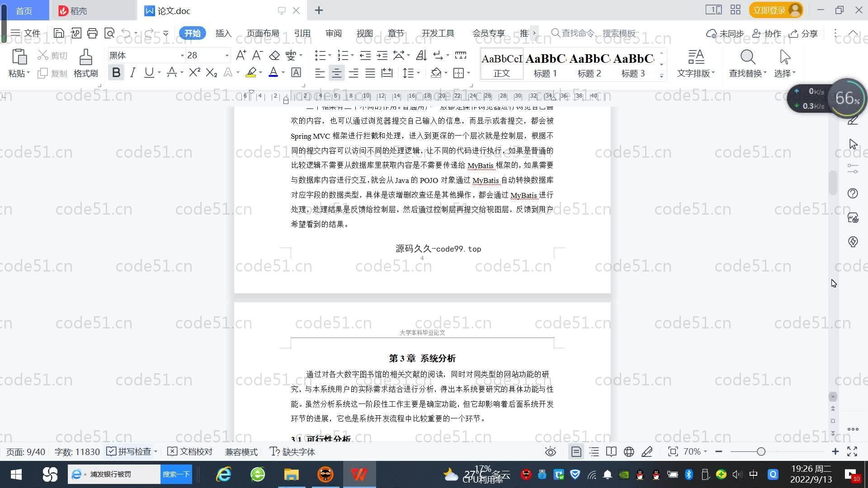Expand numbered list options
The image size is (868, 488).
click(352, 56)
